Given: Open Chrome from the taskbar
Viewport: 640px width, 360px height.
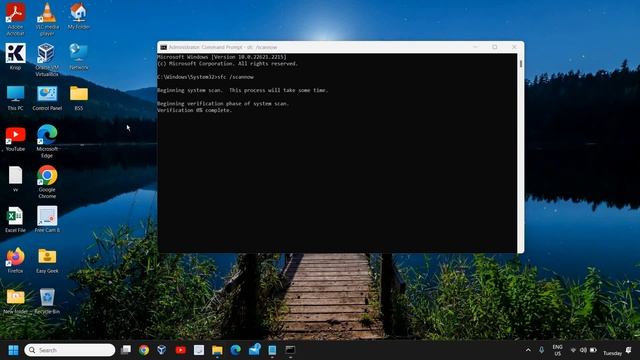Looking at the screenshot, I should (144, 350).
